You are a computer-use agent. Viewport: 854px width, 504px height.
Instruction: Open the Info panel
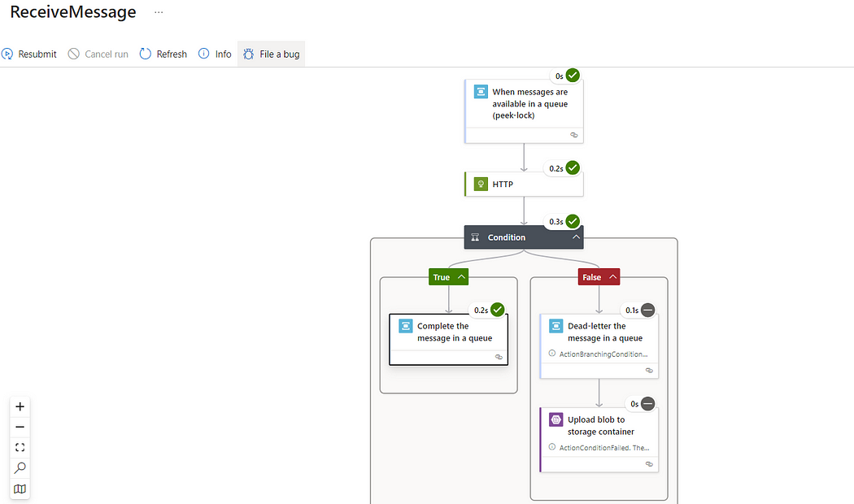(x=216, y=54)
